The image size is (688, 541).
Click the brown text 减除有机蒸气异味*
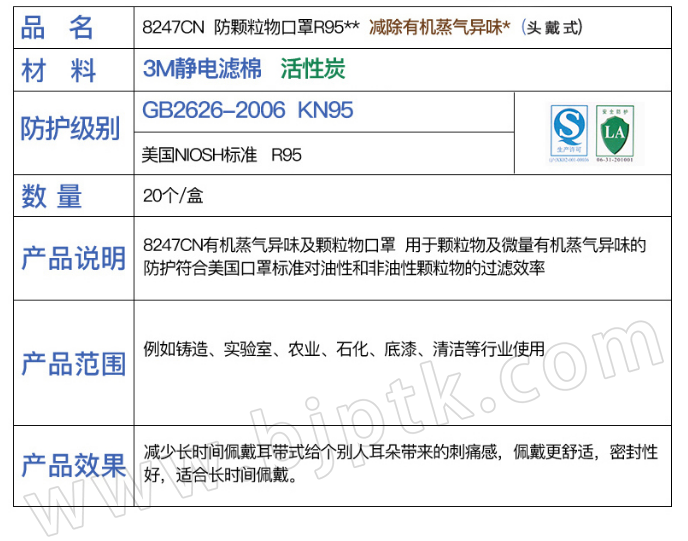[x=439, y=27]
